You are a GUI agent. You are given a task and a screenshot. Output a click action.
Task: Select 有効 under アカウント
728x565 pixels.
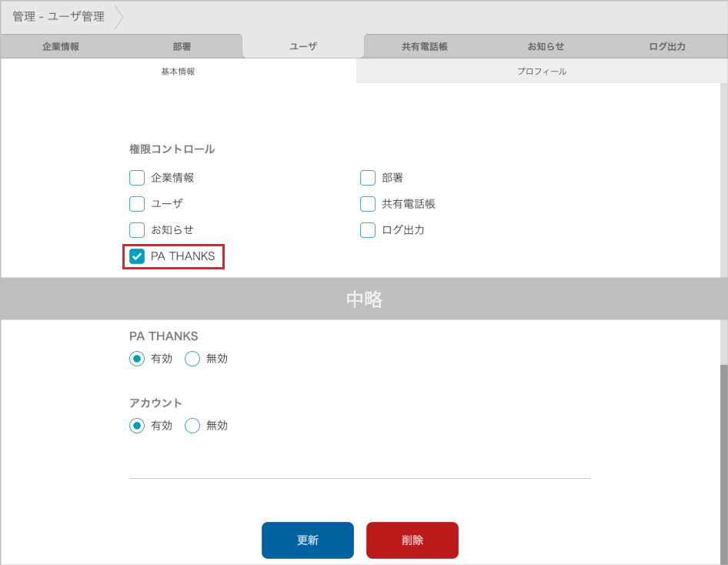(137, 426)
